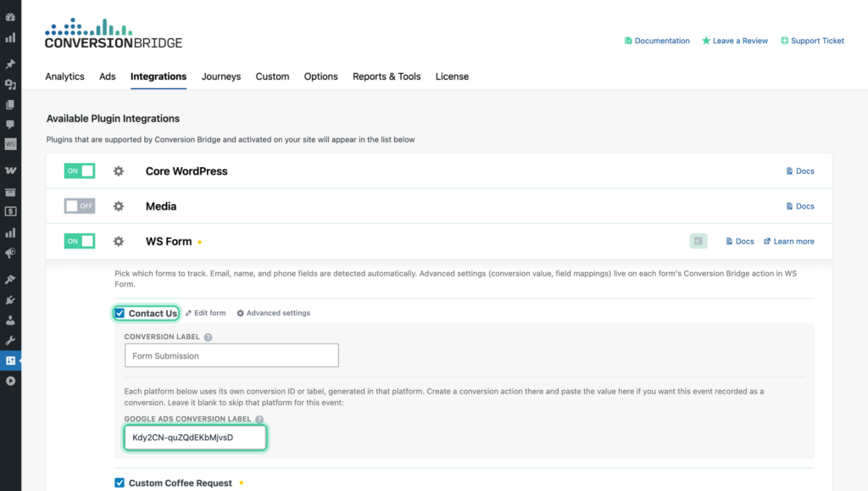Turn off the WS Form toggle
This screenshot has width=868, height=491.
tap(79, 241)
